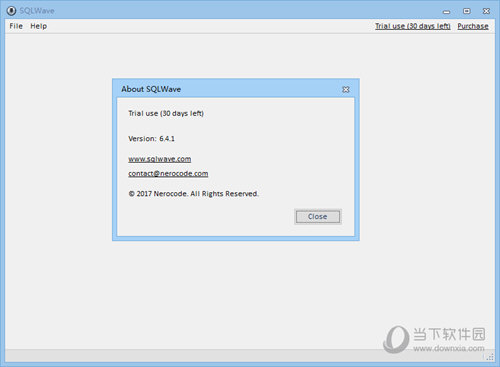Screen dimensions: 500x367
Task: Click the Close button in About dialog
Action: pos(318,217)
